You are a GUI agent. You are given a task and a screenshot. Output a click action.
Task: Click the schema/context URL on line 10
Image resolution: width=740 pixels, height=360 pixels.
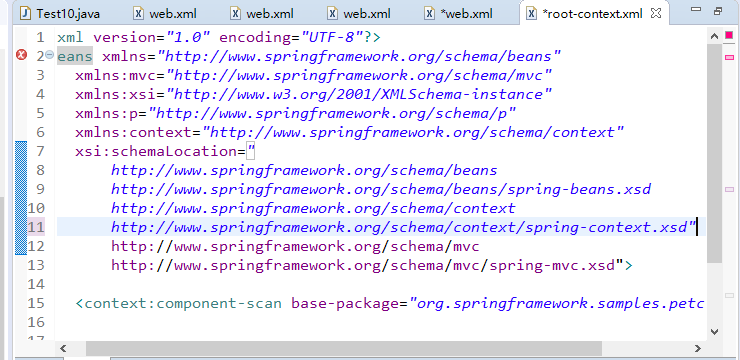point(313,208)
